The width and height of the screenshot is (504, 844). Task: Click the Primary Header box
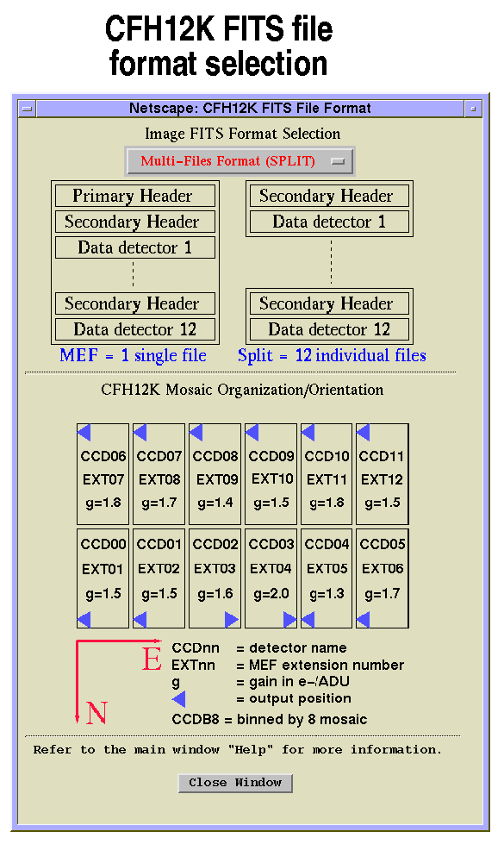click(135, 196)
